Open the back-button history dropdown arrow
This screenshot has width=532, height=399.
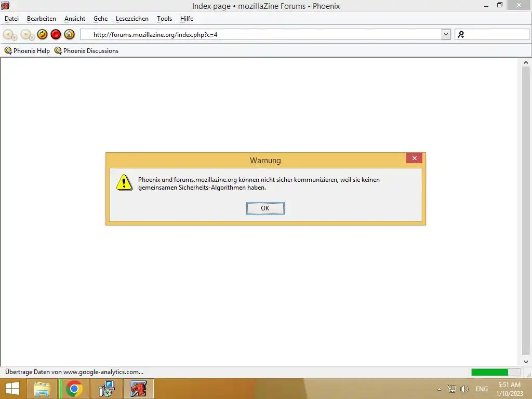click(15, 37)
